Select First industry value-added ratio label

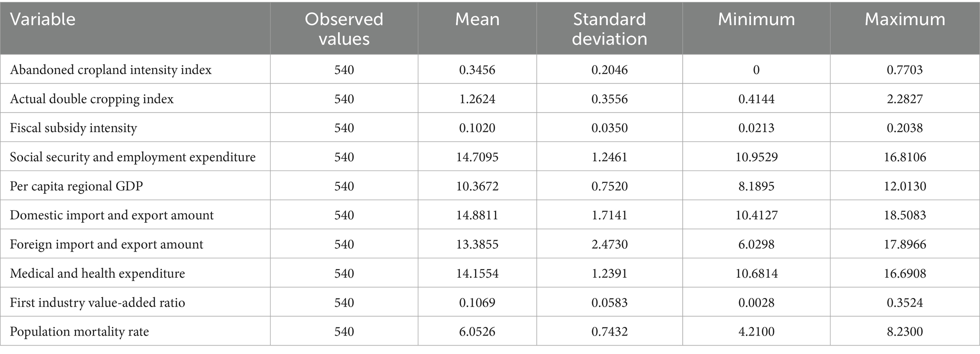(x=98, y=302)
